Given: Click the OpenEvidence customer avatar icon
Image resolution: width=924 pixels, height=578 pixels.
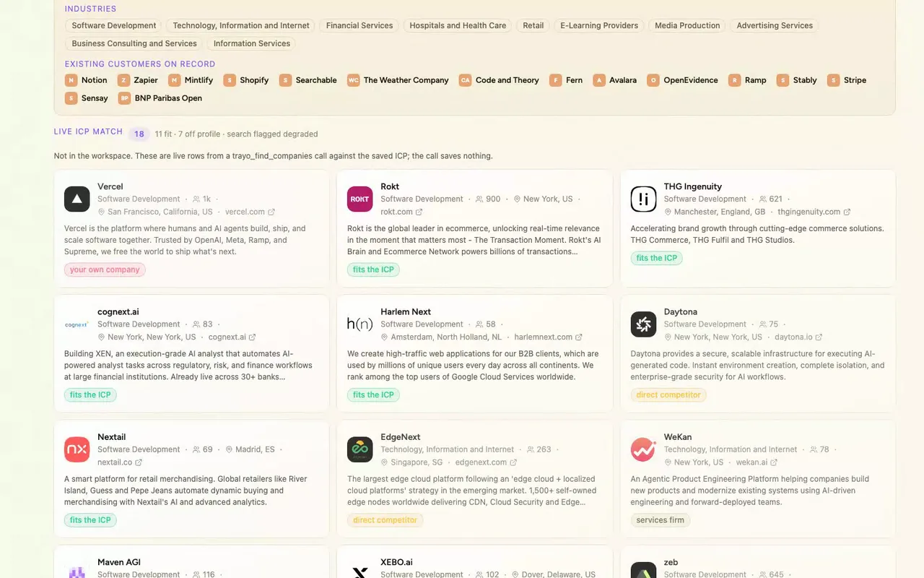Looking at the screenshot, I should [x=653, y=80].
